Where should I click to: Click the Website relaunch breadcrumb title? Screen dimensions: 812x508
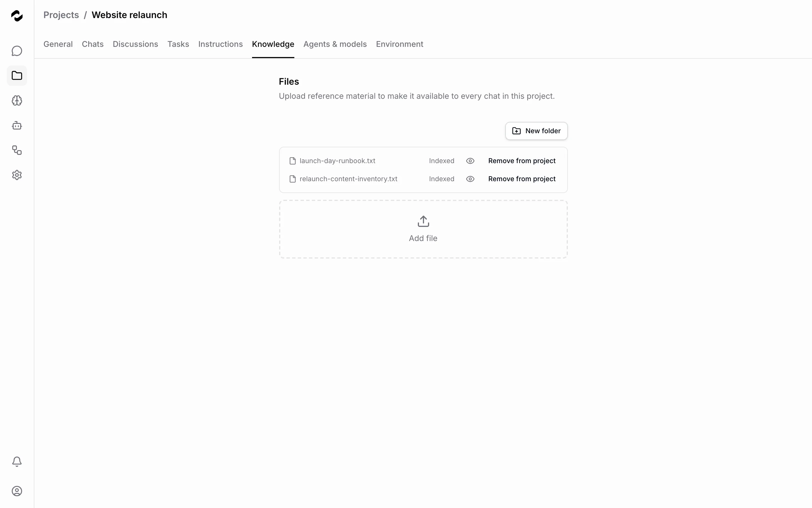(x=129, y=15)
